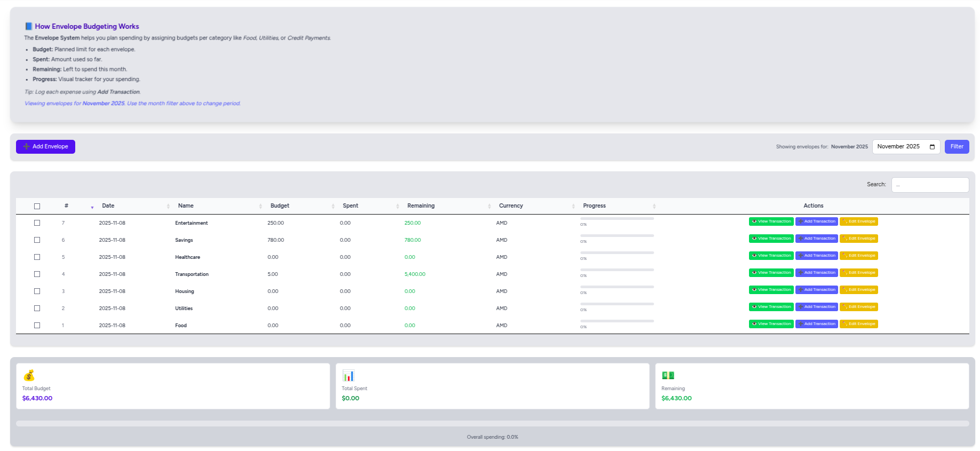This screenshot has height=451, width=980.
Task: Click the eye icon in the Transportation row
Action: [754, 273]
